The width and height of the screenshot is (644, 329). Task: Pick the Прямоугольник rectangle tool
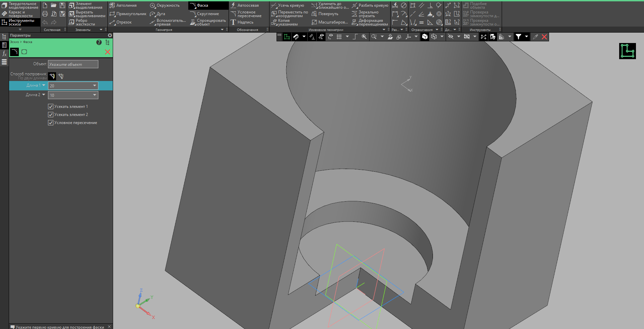pos(128,14)
